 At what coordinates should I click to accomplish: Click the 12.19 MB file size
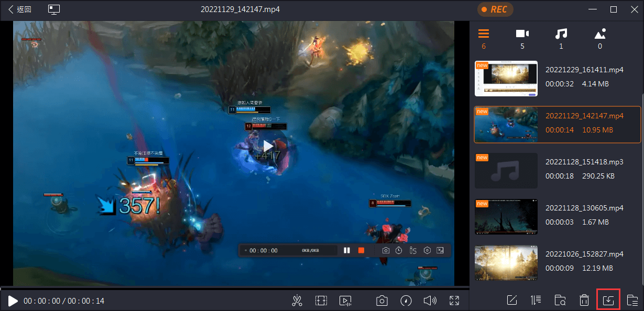pyautogui.click(x=597, y=268)
